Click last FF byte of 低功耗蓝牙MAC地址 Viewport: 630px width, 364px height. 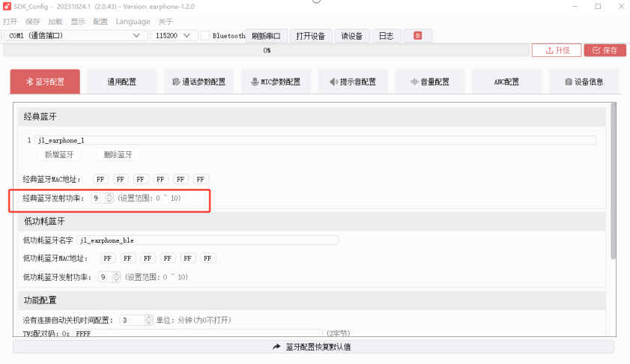pos(208,258)
